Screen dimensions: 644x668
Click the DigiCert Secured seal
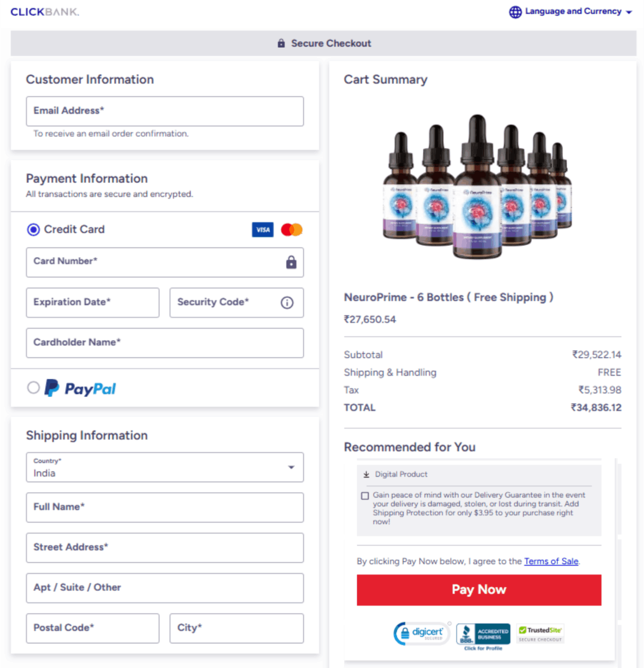(x=421, y=633)
